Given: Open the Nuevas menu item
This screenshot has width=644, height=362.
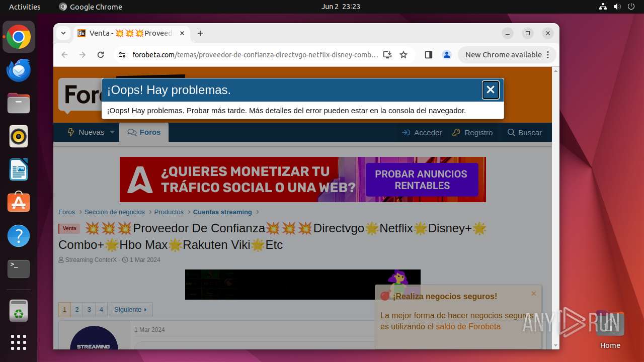Looking at the screenshot, I should [86, 132].
